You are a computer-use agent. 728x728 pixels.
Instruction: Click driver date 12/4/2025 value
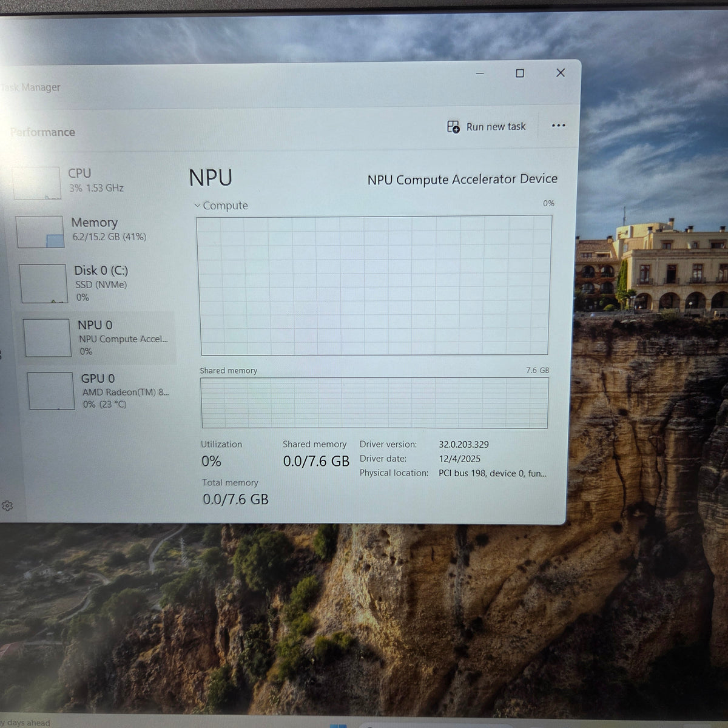[460, 459]
